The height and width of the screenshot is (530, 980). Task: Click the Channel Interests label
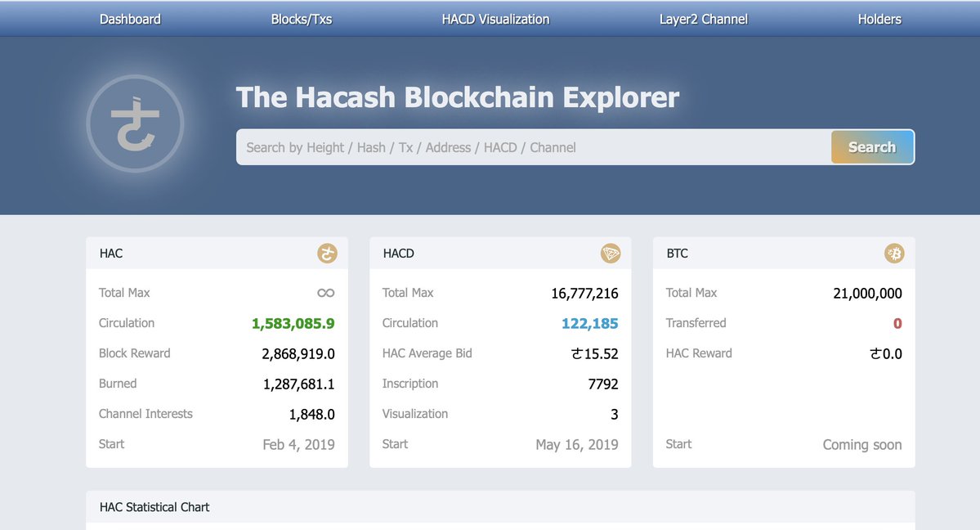click(x=145, y=414)
